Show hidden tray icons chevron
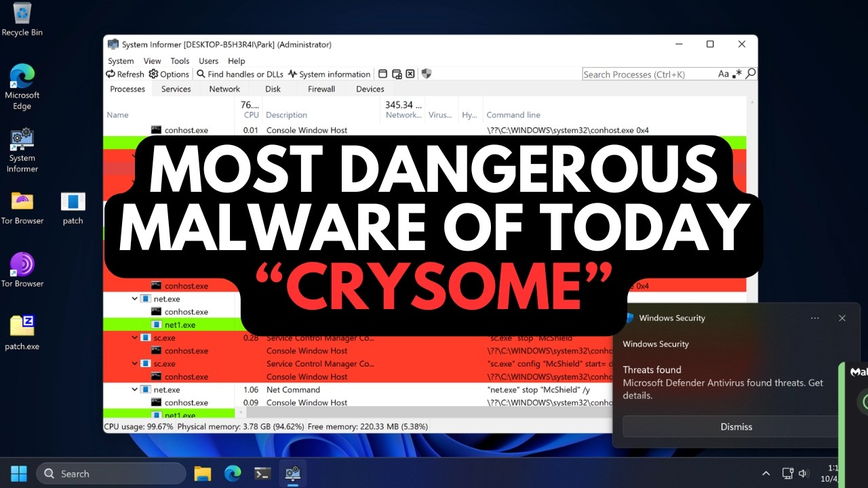 (766, 474)
